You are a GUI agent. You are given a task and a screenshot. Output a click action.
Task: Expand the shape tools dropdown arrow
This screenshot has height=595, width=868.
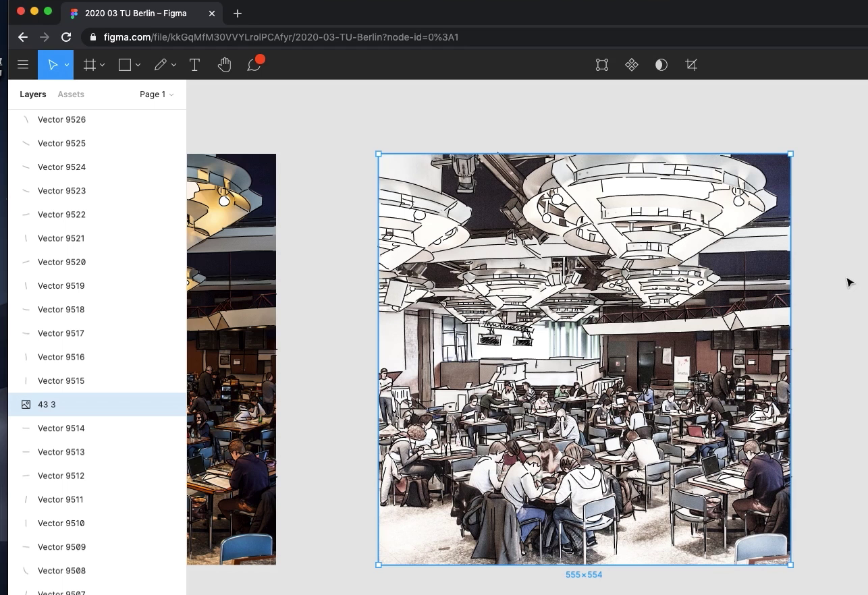tap(138, 65)
